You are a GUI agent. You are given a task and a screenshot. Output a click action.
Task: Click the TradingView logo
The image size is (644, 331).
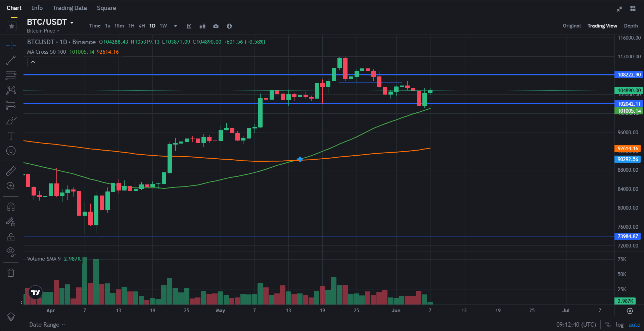pos(35,292)
